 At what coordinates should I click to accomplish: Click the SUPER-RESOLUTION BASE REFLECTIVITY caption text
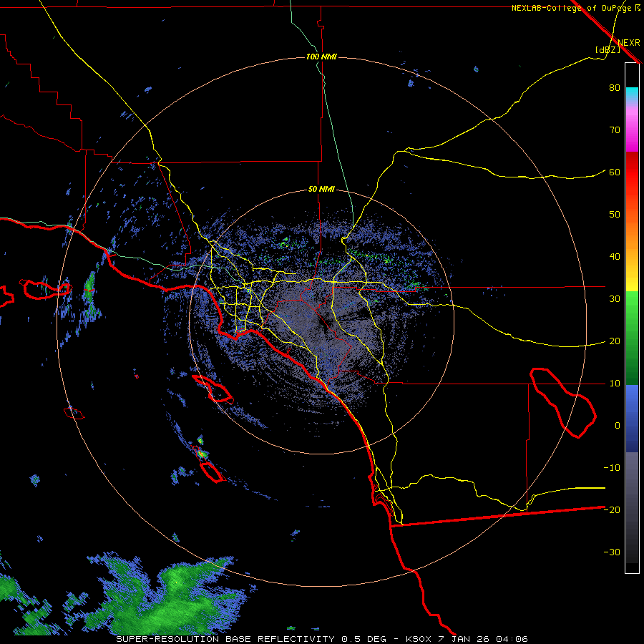click(x=225, y=639)
